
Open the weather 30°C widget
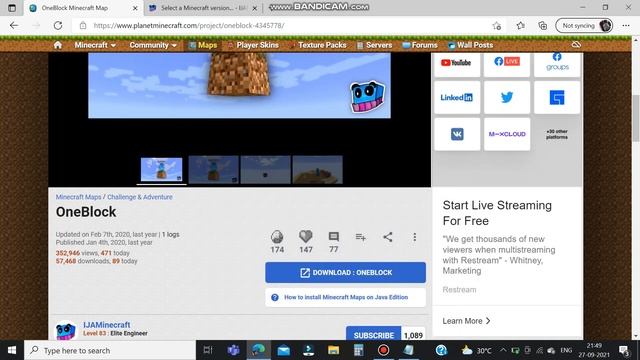pyautogui.click(x=476, y=350)
